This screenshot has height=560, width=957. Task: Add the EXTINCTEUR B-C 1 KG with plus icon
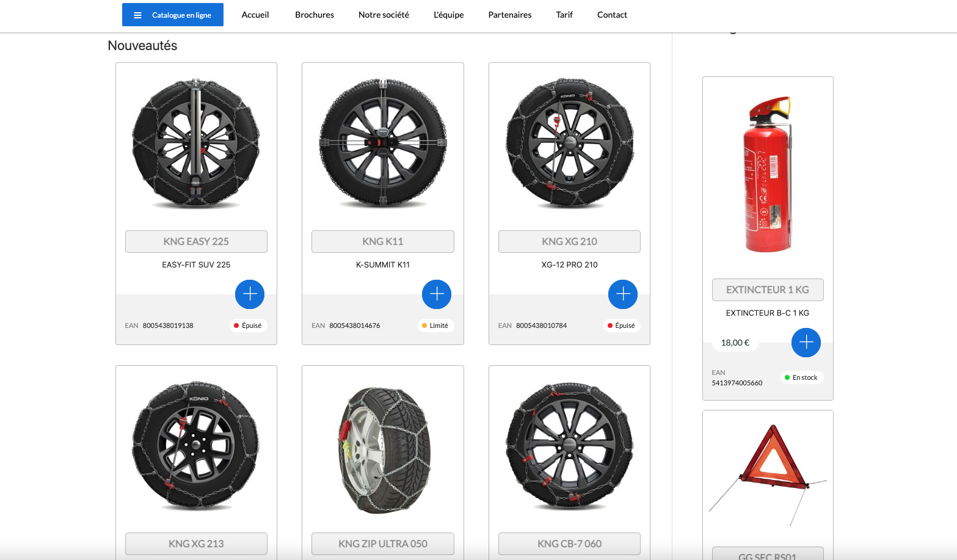(806, 343)
